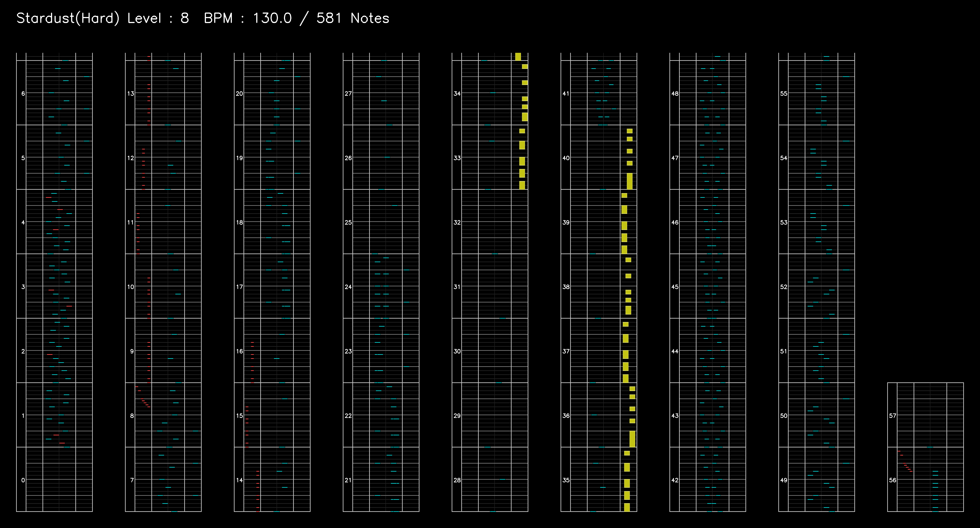Pick measure number 9 label

pyautogui.click(x=132, y=351)
